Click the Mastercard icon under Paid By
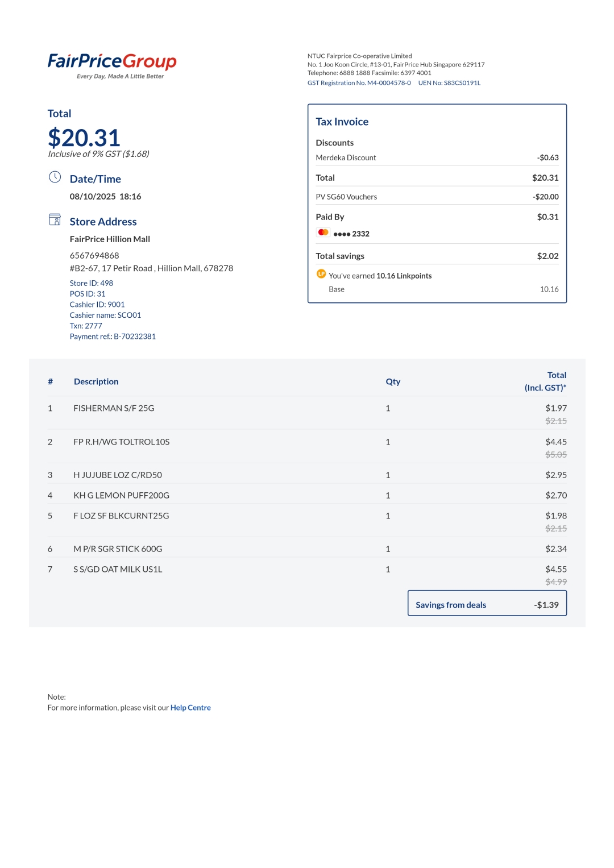Image resolution: width=614 pixels, height=868 pixels. tap(323, 232)
